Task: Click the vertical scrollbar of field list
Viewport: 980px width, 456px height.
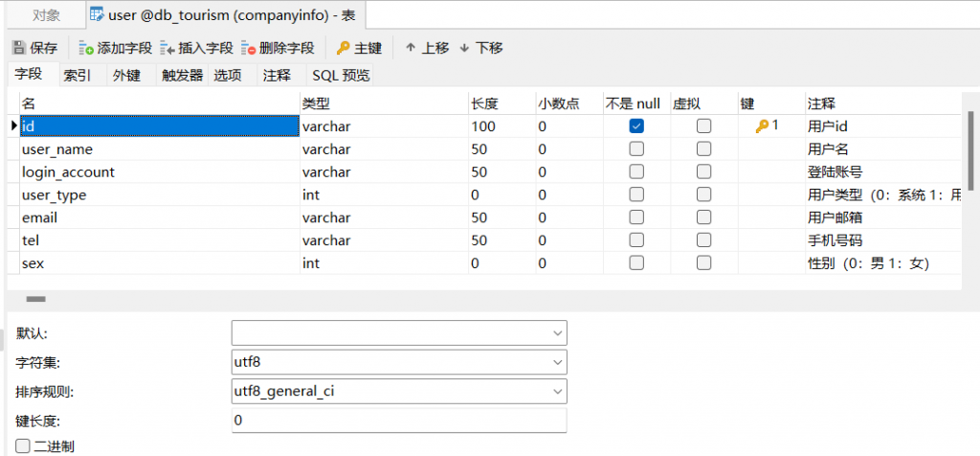Action: [x=969, y=153]
